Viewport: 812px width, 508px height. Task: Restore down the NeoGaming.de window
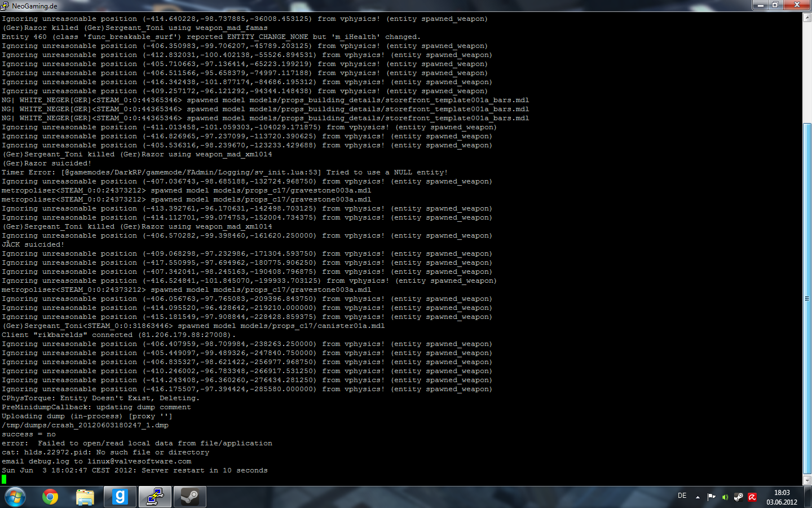[x=775, y=5]
